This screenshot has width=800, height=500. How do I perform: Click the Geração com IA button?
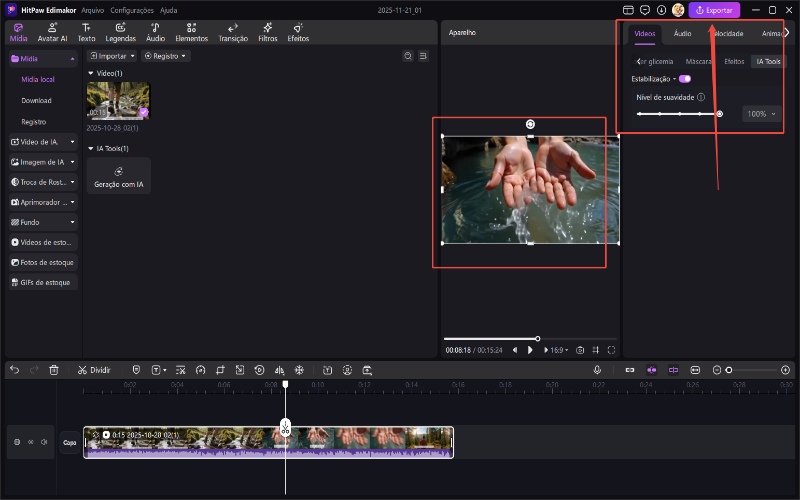119,177
